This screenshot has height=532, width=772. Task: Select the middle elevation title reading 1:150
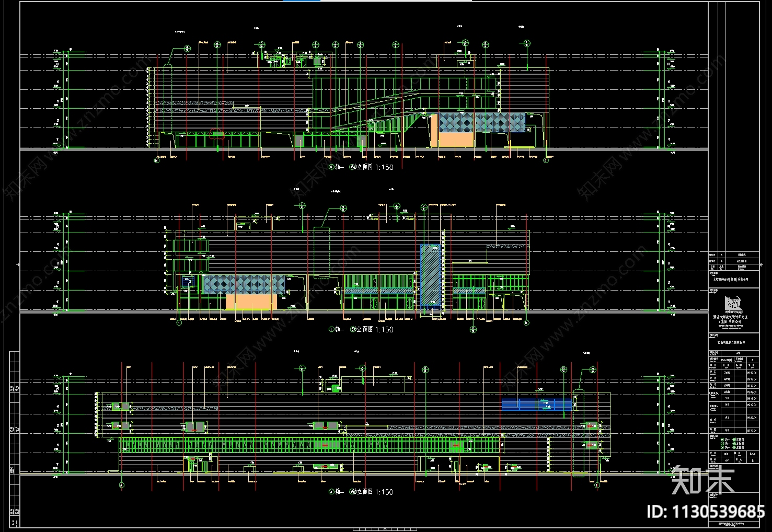[361, 330]
